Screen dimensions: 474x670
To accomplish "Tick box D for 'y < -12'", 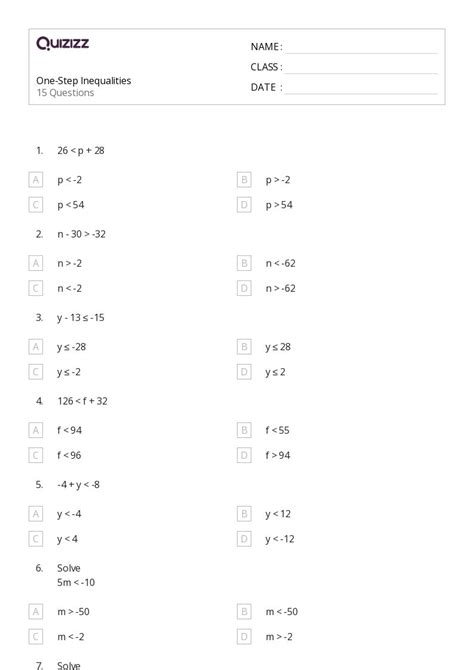I will pos(244,539).
